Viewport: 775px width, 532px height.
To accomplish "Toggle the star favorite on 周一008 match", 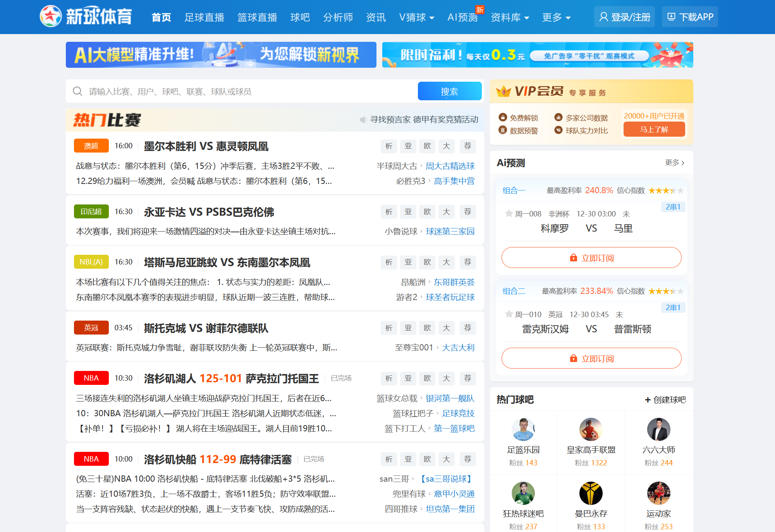I will 509,213.
